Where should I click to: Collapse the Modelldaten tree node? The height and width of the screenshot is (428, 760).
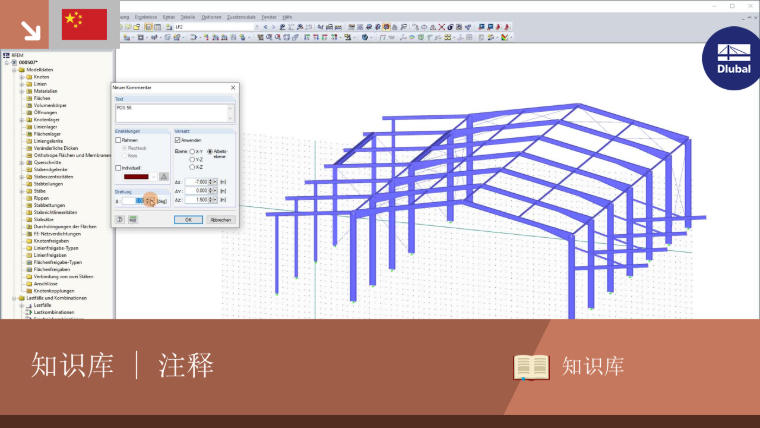tap(15, 70)
